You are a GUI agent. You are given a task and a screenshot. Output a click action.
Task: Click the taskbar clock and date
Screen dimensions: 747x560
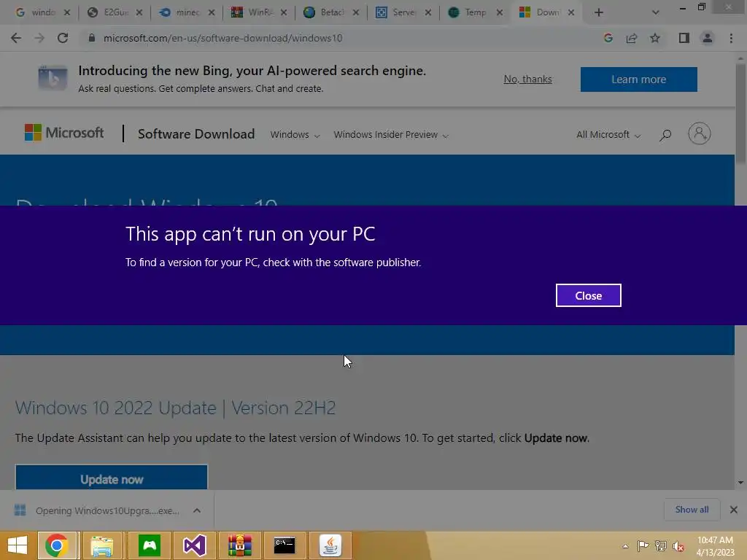[x=715, y=545]
